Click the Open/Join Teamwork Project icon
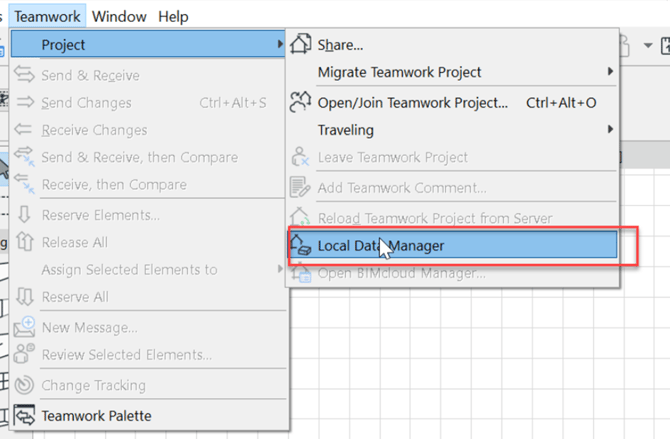 300,102
